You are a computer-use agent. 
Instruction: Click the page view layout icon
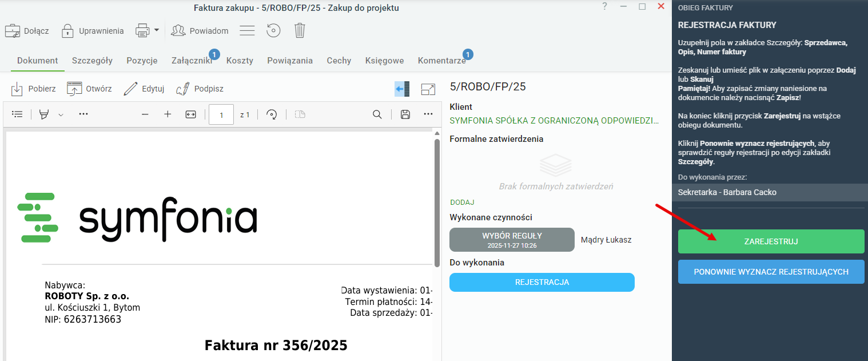point(300,114)
